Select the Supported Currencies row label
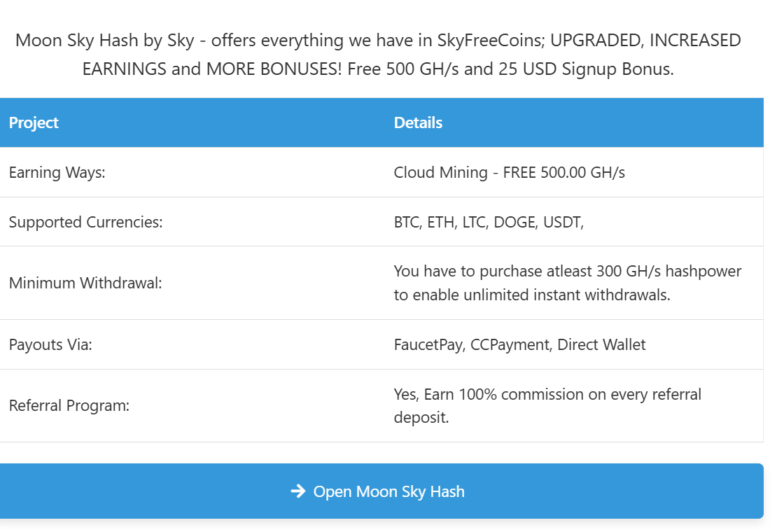The width and height of the screenshot is (777, 532). click(85, 222)
